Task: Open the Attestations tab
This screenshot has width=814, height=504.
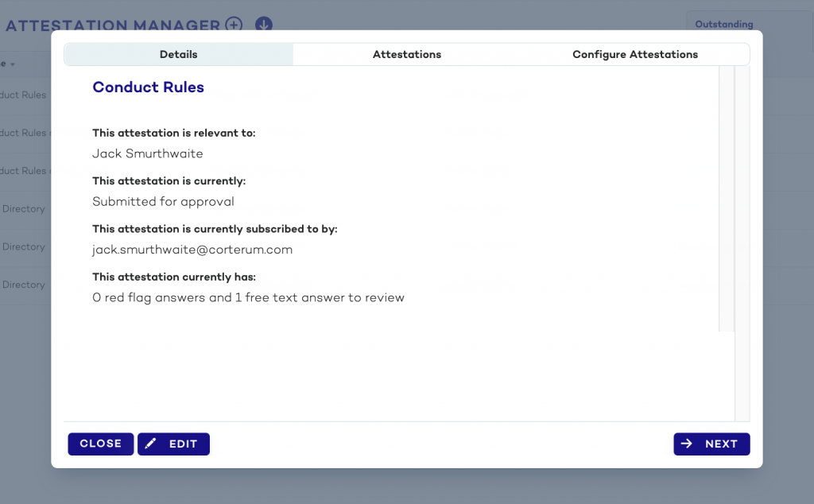Action: 406,55
